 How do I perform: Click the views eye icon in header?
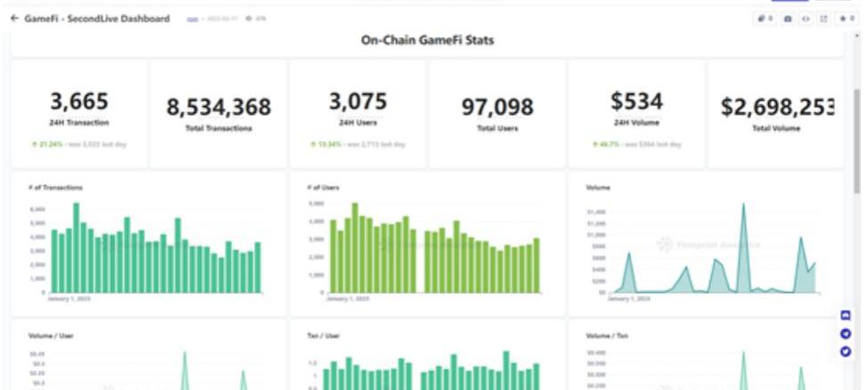(250, 19)
